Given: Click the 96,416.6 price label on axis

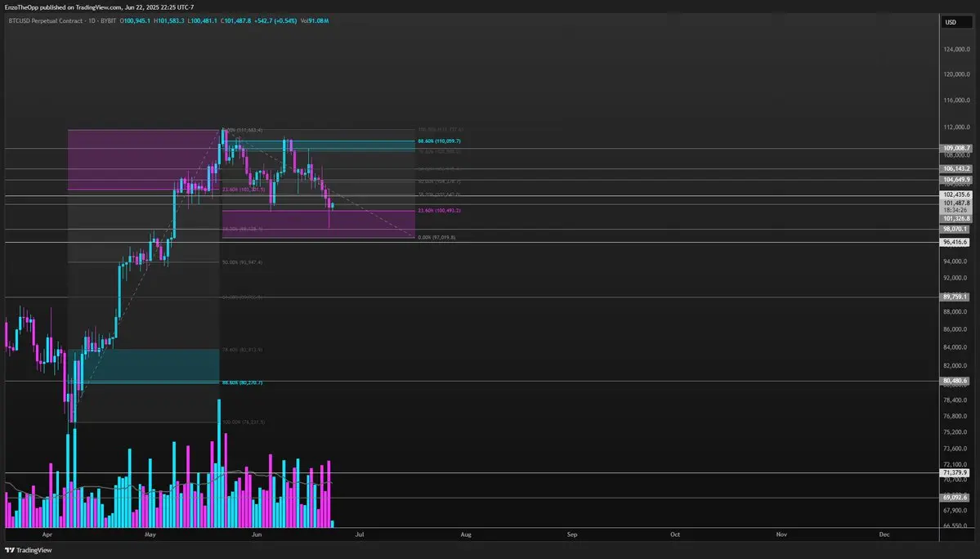Looking at the screenshot, I should [x=955, y=243].
